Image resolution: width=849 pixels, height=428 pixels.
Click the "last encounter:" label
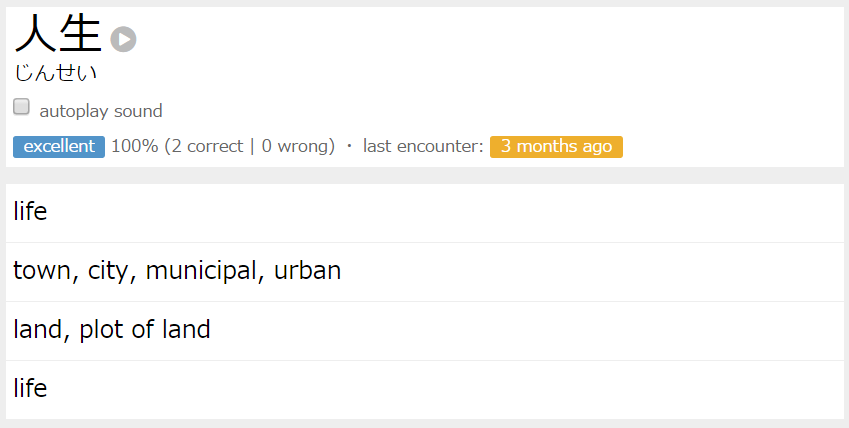click(423, 147)
